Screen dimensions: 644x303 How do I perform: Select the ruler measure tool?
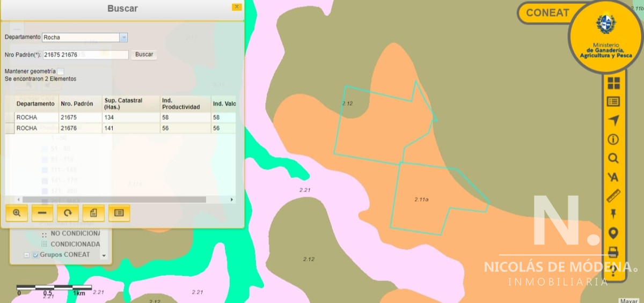click(x=613, y=196)
